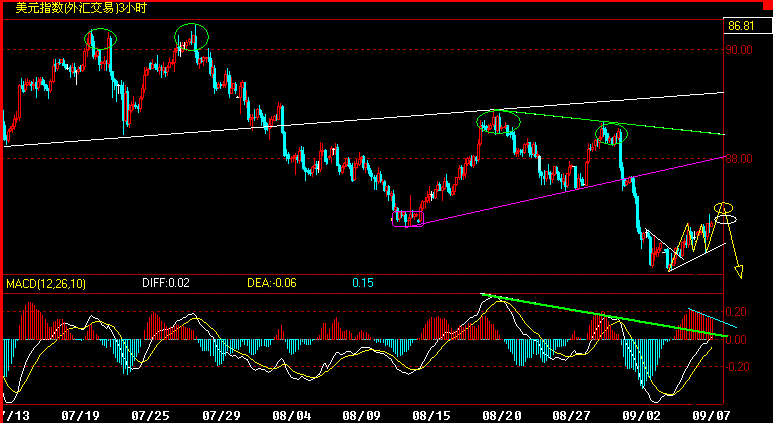This screenshot has height=423, width=773.
Task: Click the cyan 0.15 MACD value
Action: click(x=362, y=283)
